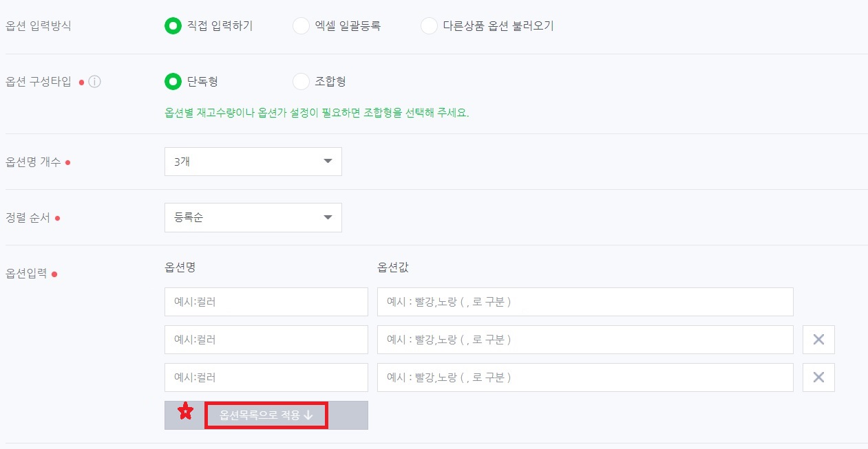Select 직접 입력하기 radio button
This screenshot has width=868, height=449.
pyautogui.click(x=173, y=26)
